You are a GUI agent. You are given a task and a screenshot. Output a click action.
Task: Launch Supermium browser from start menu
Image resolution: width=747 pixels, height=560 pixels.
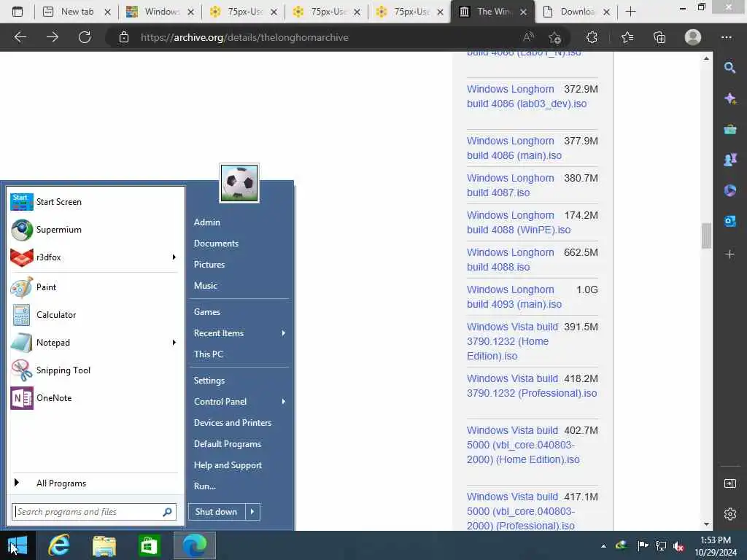(x=94, y=230)
